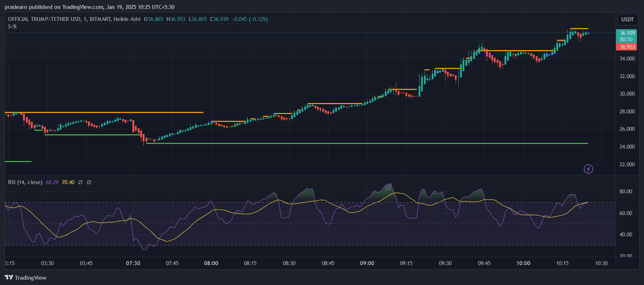The image size is (644, 285).
Task: Click the yellow 70.40 RSI average value
Action: tap(68, 182)
